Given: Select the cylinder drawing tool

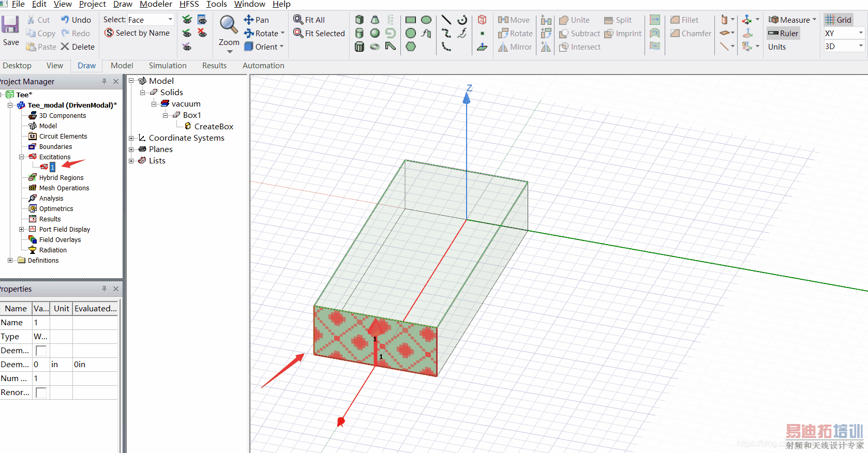Looking at the screenshot, I should pos(360,33).
